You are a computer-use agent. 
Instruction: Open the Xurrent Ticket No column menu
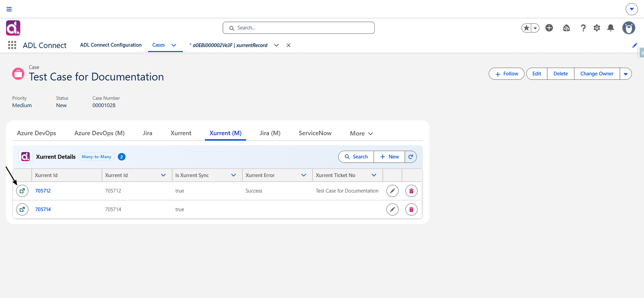pos(374,175)
